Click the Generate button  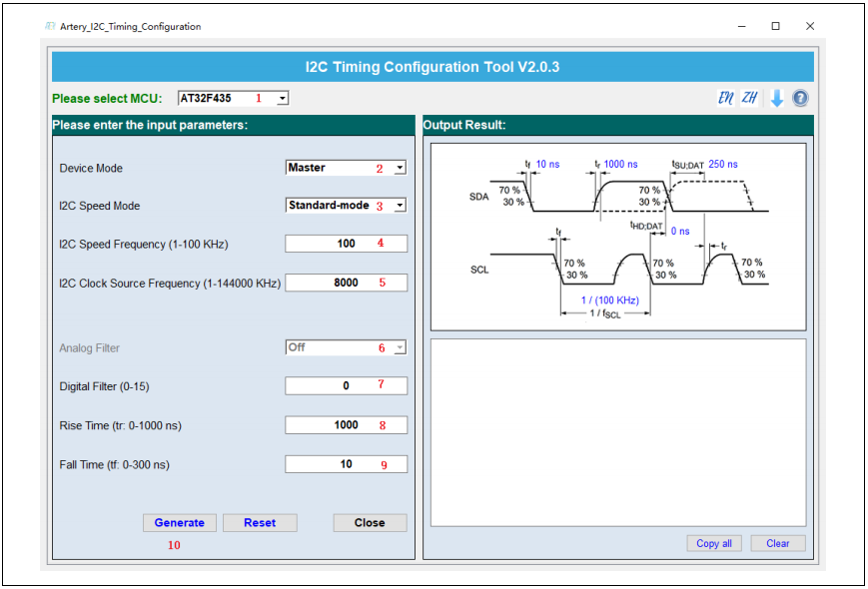click(x=179, y=522)
